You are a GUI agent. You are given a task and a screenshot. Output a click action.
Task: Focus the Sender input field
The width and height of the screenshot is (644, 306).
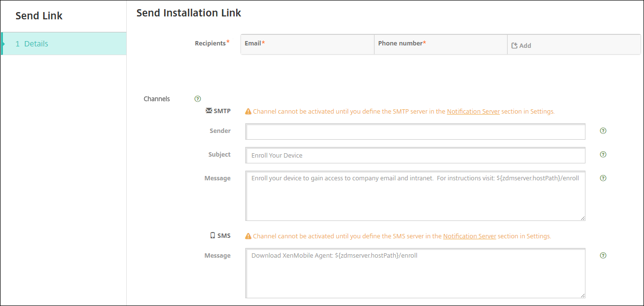415,131
